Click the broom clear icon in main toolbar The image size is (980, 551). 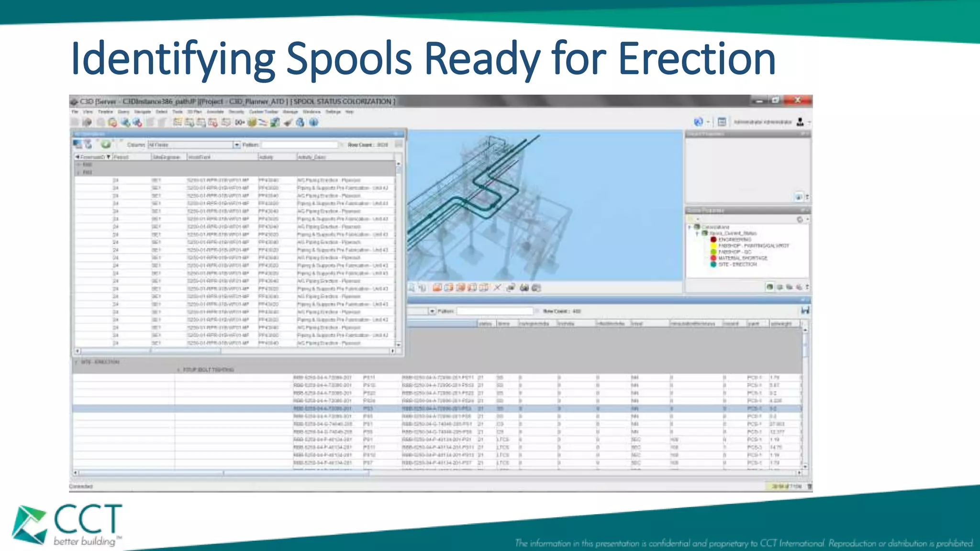point(288,122)
